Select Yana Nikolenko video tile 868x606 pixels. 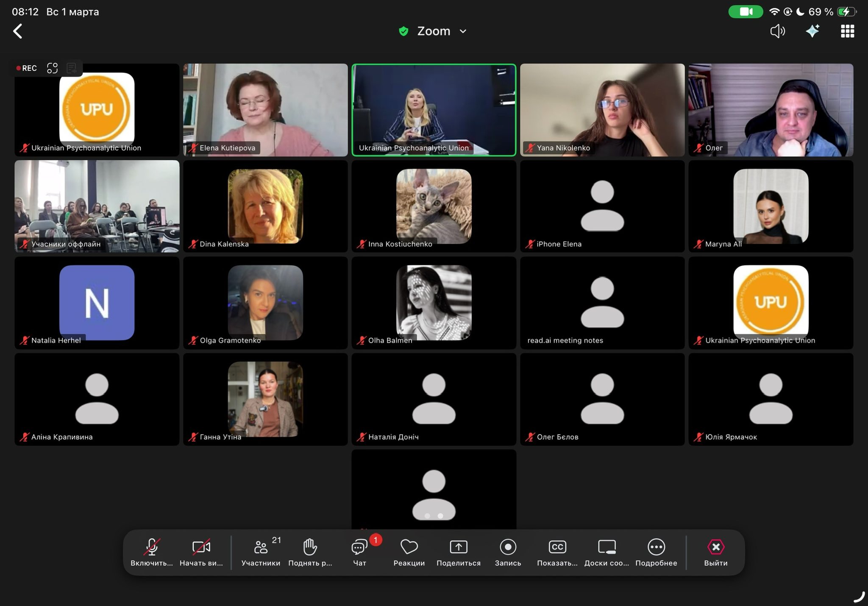coord(602,110)
